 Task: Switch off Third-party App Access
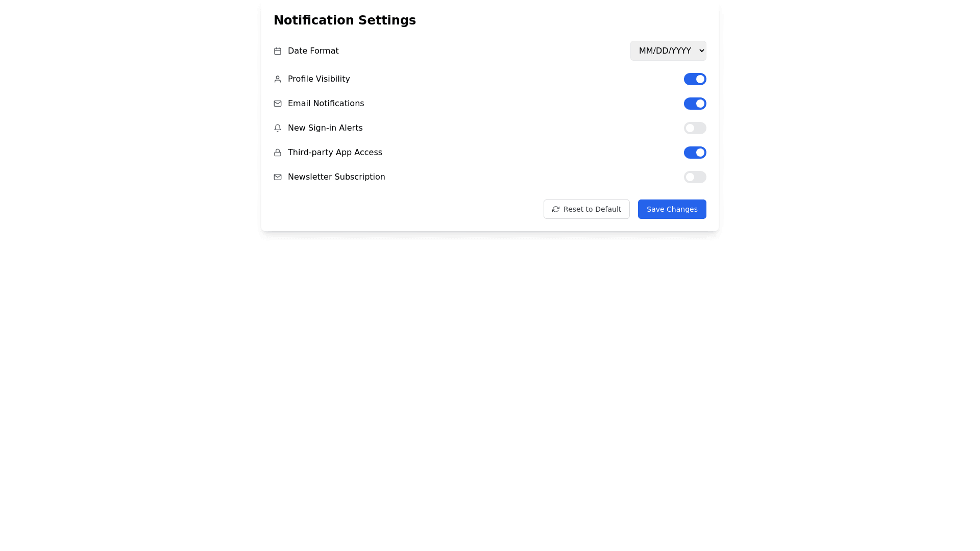pos(695,153)
